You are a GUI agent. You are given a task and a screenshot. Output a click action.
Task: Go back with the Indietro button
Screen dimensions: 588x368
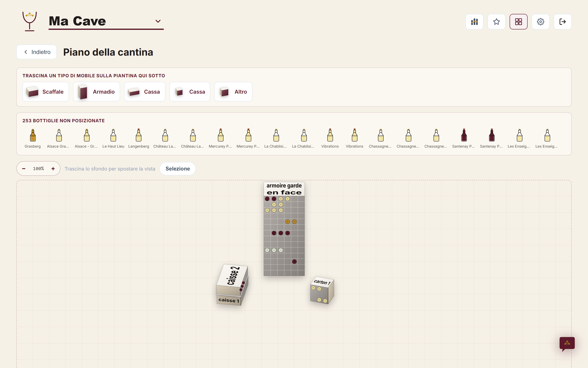click(37, 52)
